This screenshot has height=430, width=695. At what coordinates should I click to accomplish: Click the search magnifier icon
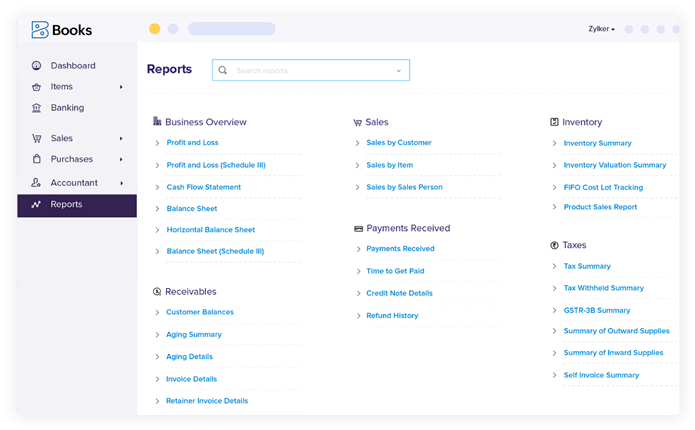[223, 70]
